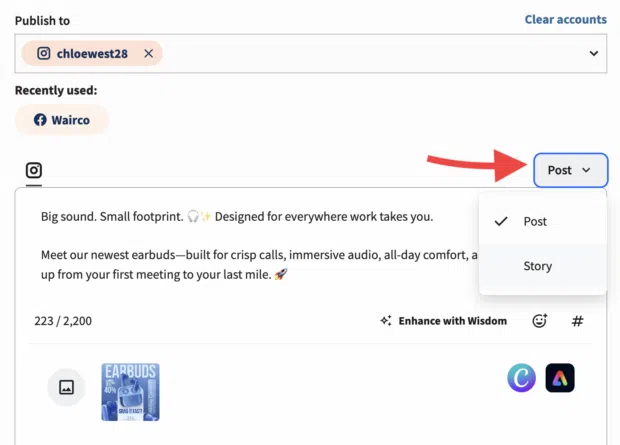Open the Adobe Express integration icon
Image resolution: width=620 pixels, height=445 pixels.
tap(560, 378)
